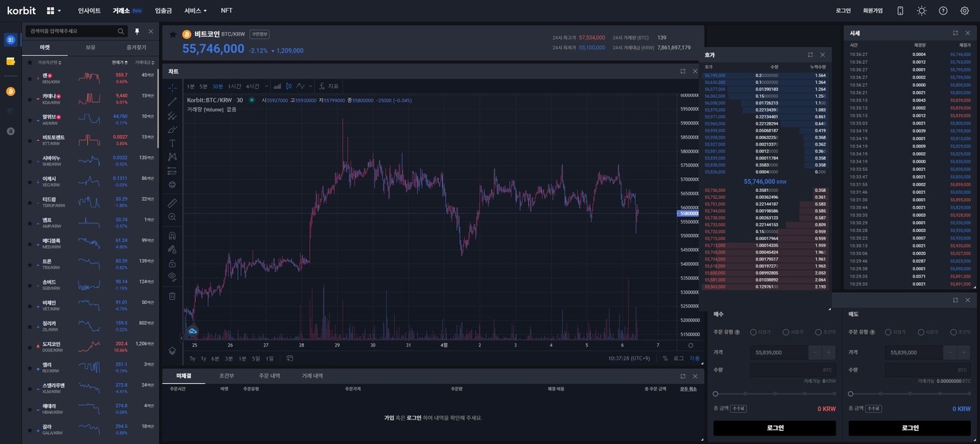The width and height of the screenshot is (980, 444).
Task: Switch theme with the sun icon
Action: tap(922, 11)
